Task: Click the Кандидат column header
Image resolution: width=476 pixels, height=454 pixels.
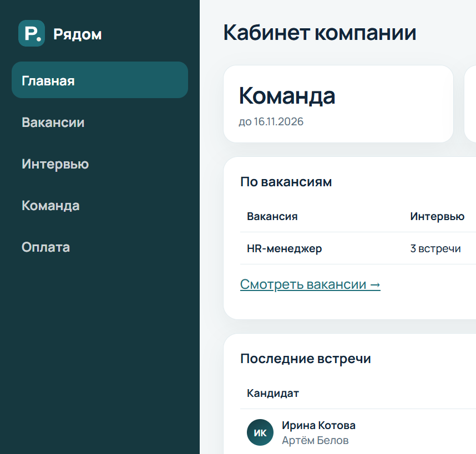Action: point(272,393)
